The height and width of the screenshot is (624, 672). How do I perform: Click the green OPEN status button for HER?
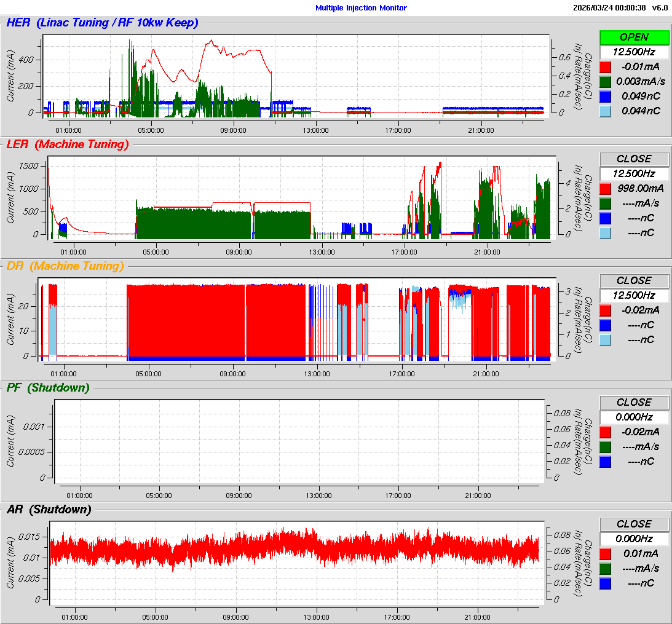point(634,37)
